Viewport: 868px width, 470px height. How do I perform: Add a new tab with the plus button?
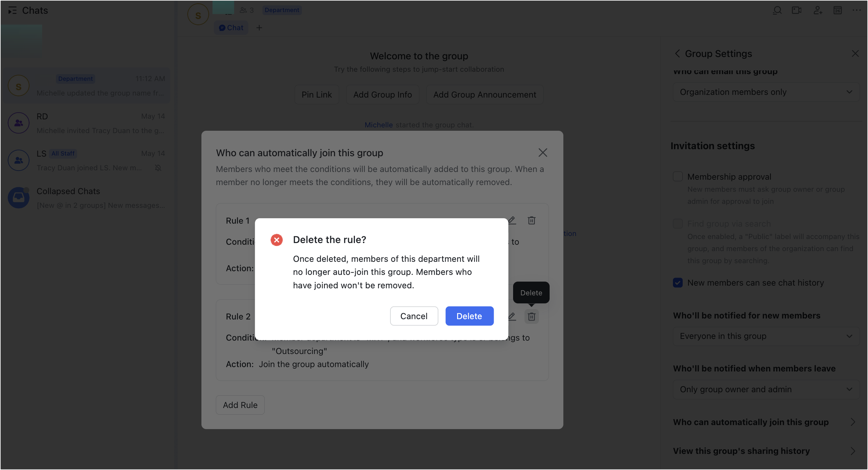point(259,27)
